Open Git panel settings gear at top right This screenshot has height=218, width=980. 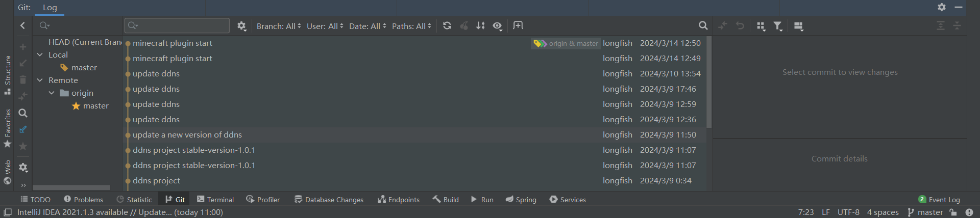click(x=941, y=7)
